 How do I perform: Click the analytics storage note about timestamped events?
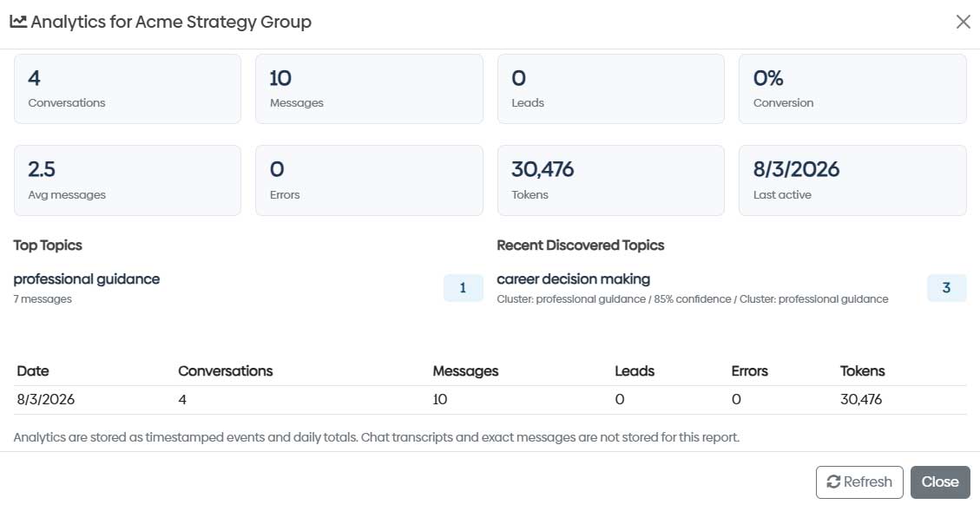[x=376, y=437]
